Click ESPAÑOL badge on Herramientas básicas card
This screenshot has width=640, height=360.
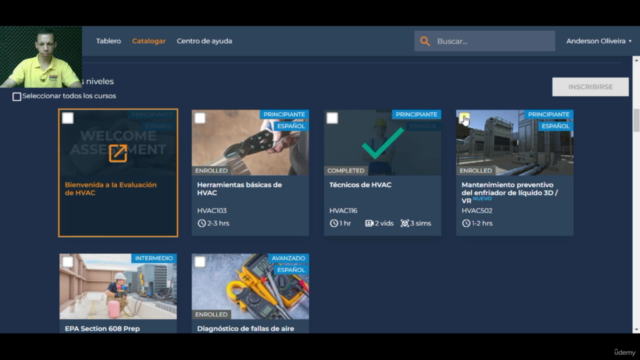(x=291, y=126)
